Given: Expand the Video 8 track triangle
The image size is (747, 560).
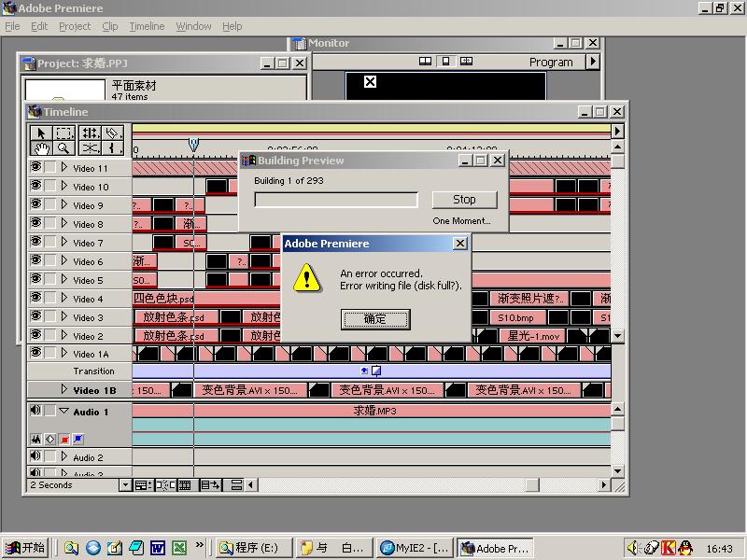Looking at the screenshot, I should (64, 223).
